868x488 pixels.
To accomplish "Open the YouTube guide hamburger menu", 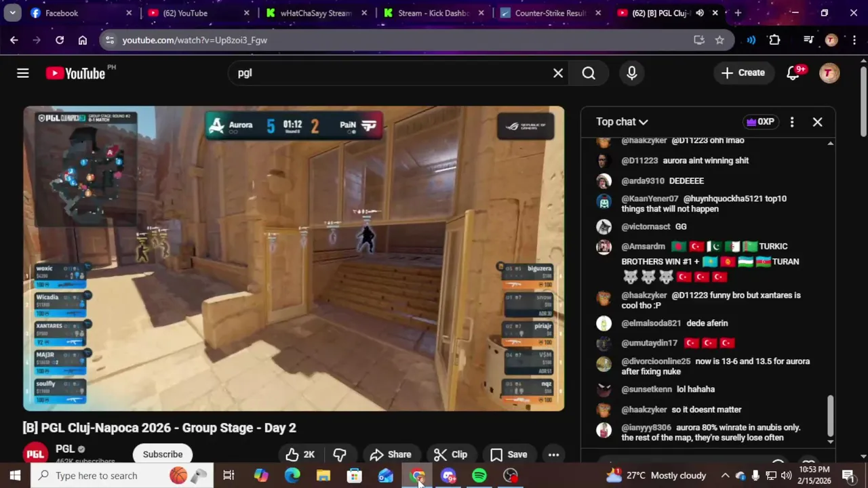I will 23,73.
